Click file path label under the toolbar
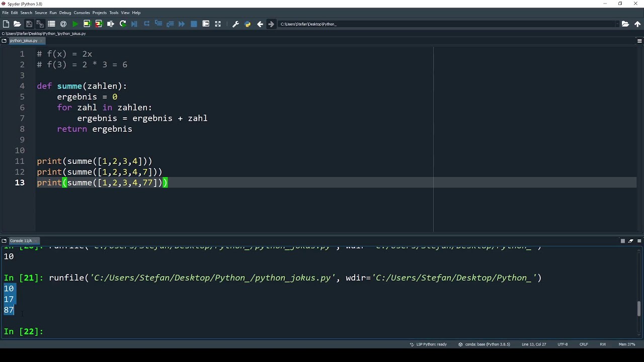The width and height of the screenshot is (644, 362). (x=44, y=34)
